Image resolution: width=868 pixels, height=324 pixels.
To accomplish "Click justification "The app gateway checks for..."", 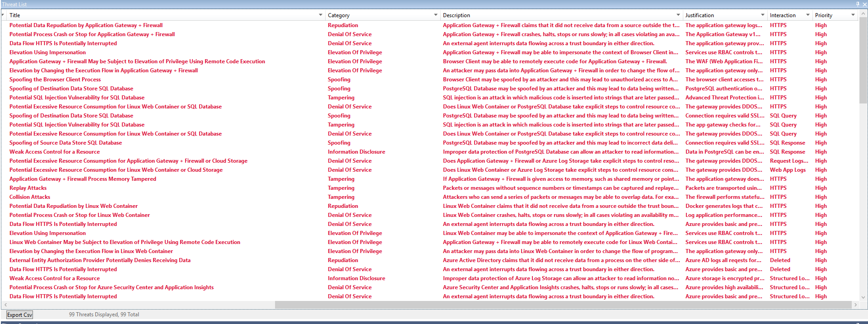I will (x=723, y=125).
